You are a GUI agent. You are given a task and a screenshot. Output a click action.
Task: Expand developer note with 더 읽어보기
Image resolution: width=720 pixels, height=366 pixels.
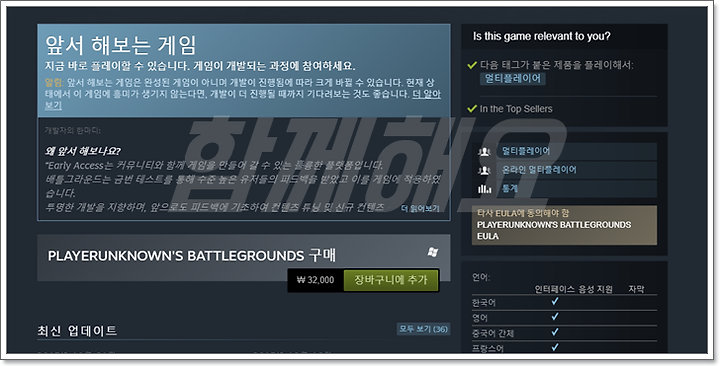[420, 208]
